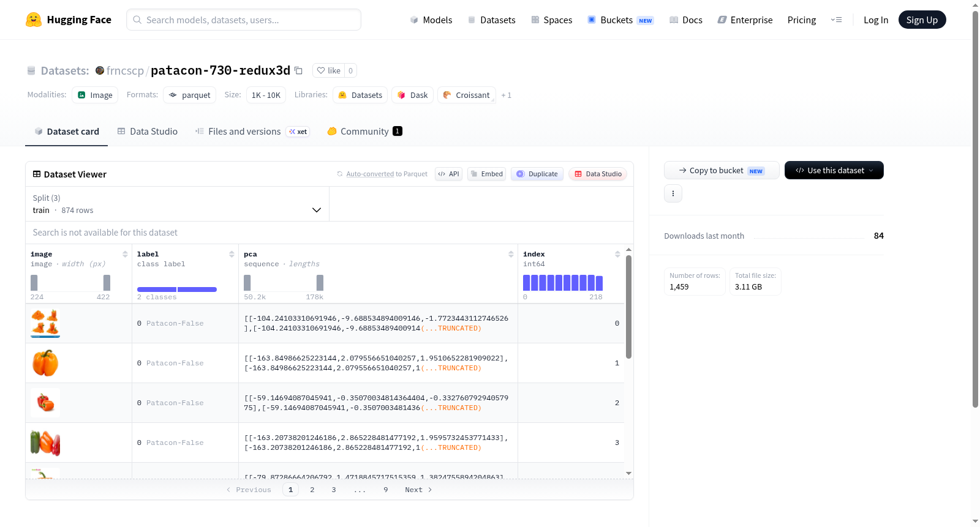980x527 pixels.
Task: Click the index histogram bars
Action: (x=563, y=283)
